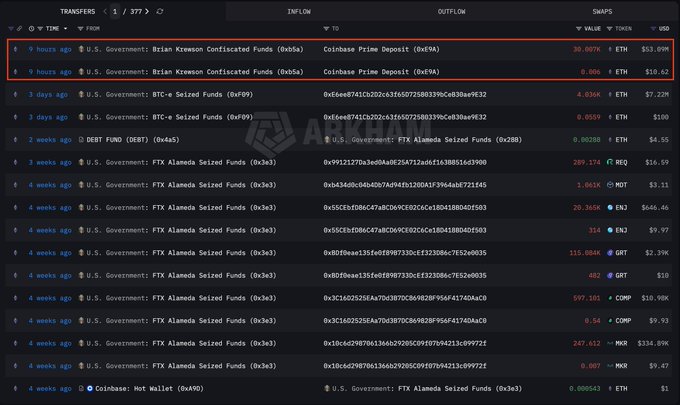This screenshot has width=680, height=405.
Task: Click U.S. Government emblem in DEBT FUND row's TO column
Action: [327, 140]
